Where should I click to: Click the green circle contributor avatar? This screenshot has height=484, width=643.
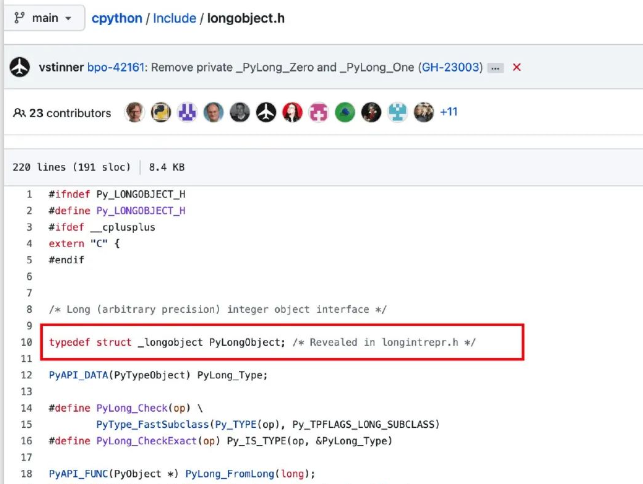coord(345,112)
